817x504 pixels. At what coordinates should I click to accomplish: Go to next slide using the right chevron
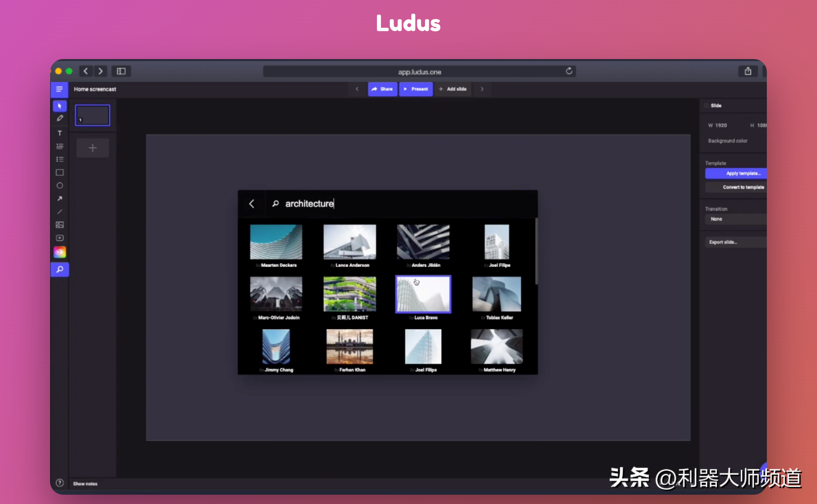click(x=482, y=89)
